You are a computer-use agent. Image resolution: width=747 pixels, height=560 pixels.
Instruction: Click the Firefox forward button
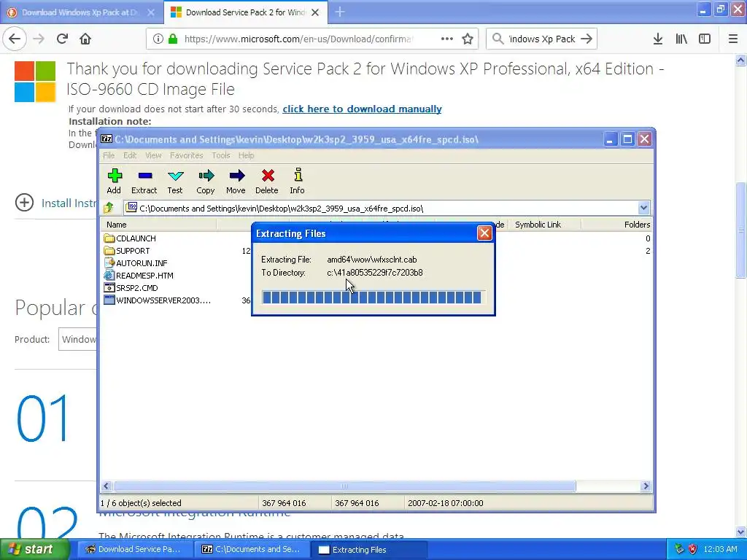click(x=39, y=39)
